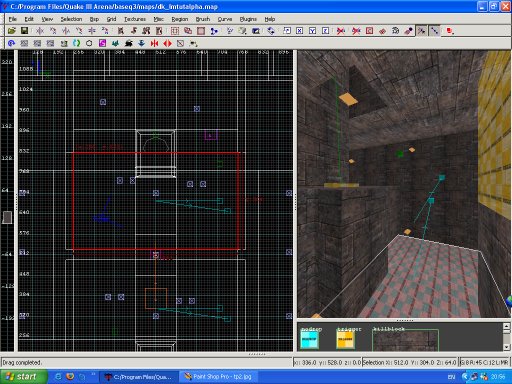Image resolution: width=512 pixels, height=384 pixels.
Task: Click the red diamond patch bend icon
Action: (382, 31)
